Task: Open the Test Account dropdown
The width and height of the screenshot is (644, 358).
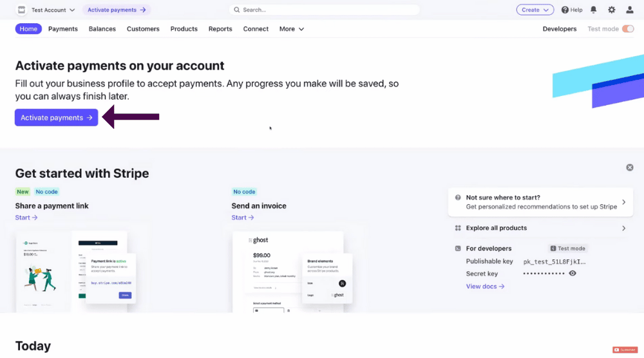Action: tap(53, 10)
